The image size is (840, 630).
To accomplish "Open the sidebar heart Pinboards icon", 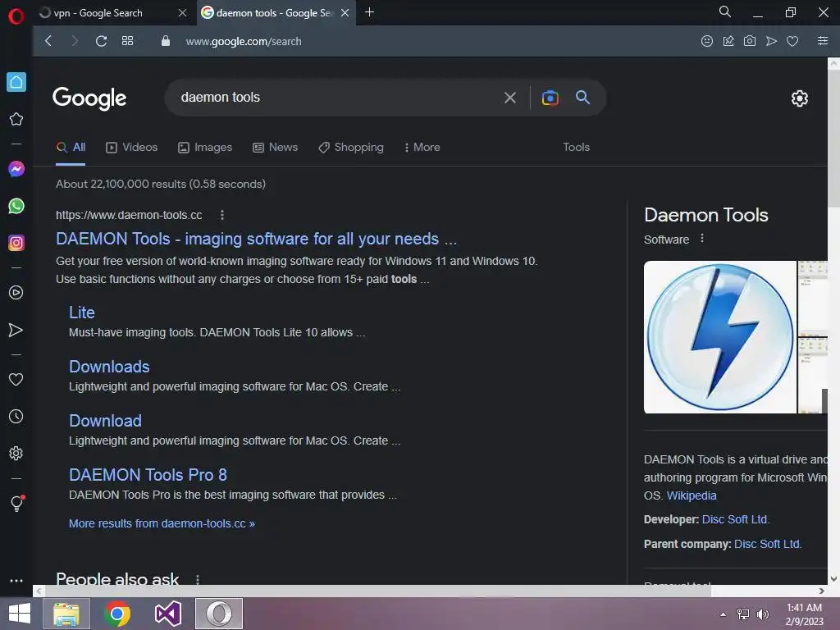I will (x=16, y=379).
